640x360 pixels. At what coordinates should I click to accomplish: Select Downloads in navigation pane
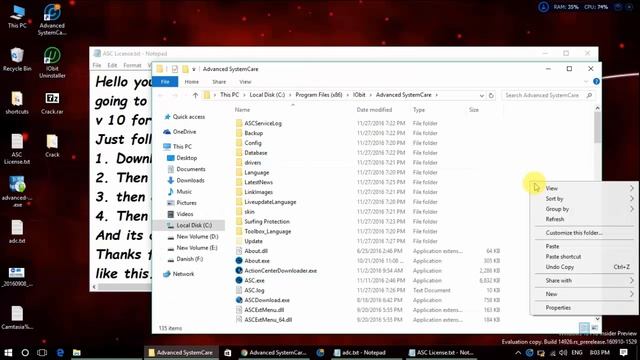tap(190, 180)
